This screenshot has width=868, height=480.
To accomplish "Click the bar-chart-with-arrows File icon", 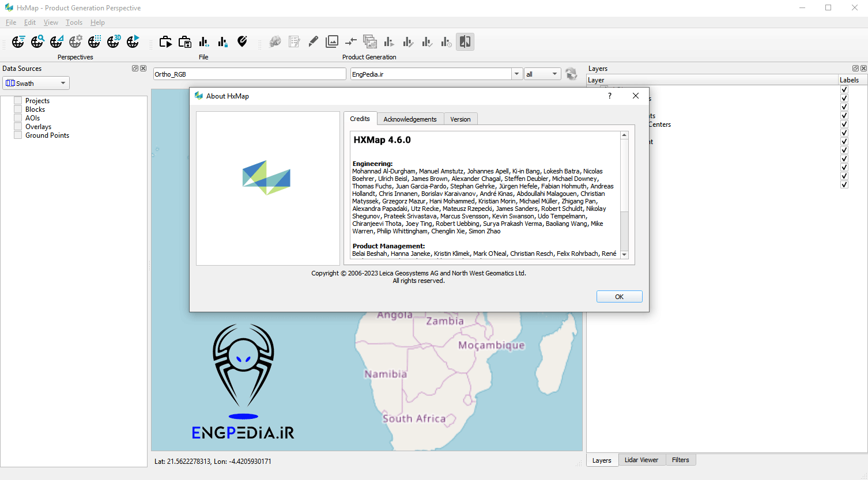I will coord(204,41).
